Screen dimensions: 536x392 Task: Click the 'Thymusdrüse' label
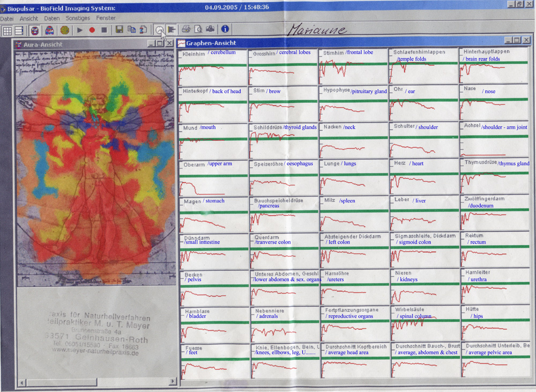click(x=481, y=162)
